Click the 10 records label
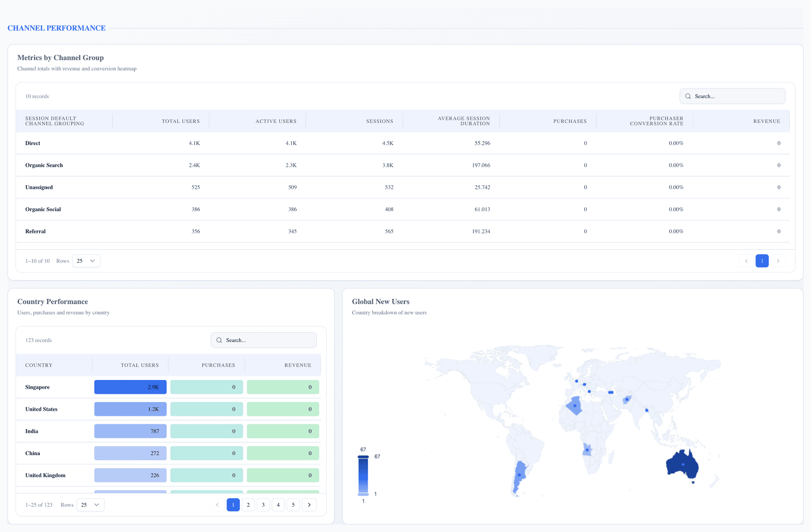The image size is (811, 532). pos(37,96)
